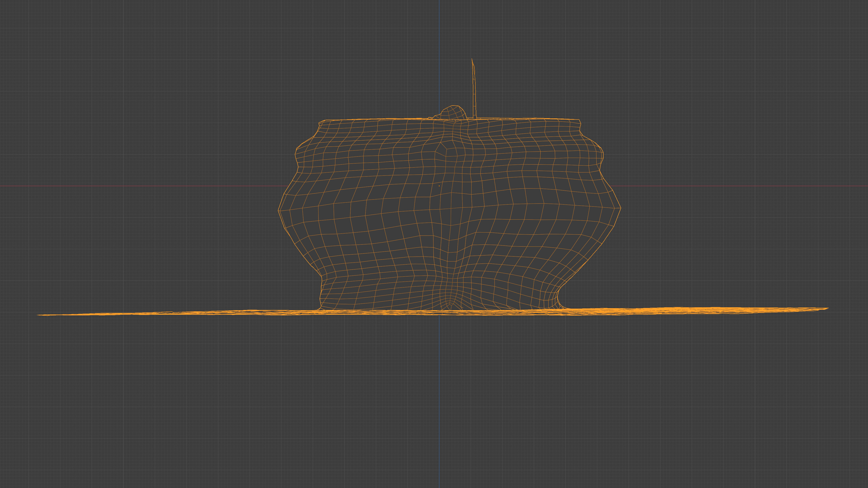Click the red X-axis line right of the pot

(741, 186)
